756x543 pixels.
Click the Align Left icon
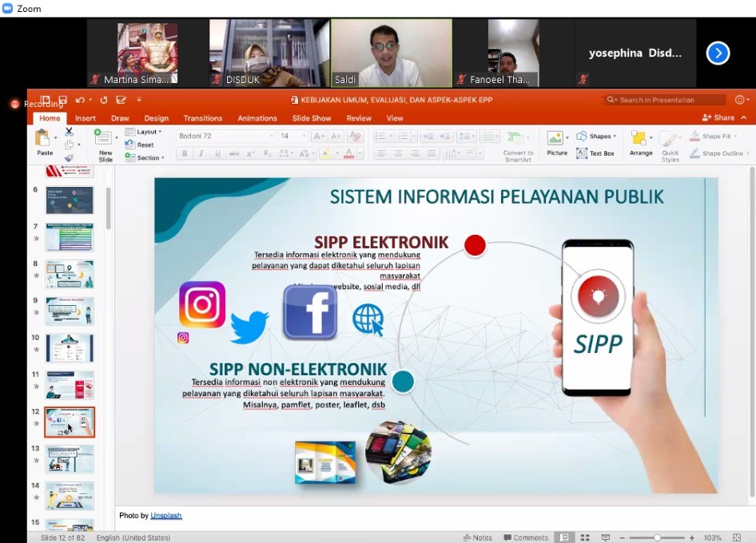(381, 153)
